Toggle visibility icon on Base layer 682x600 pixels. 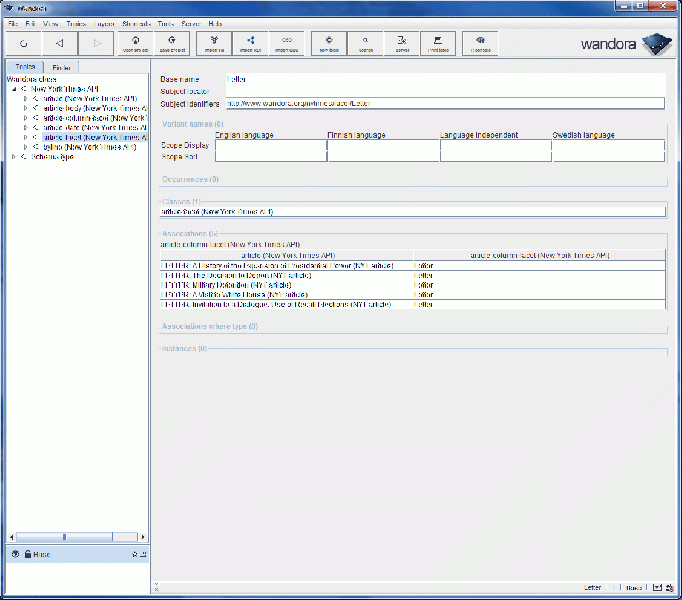click(x=15, y=554)
